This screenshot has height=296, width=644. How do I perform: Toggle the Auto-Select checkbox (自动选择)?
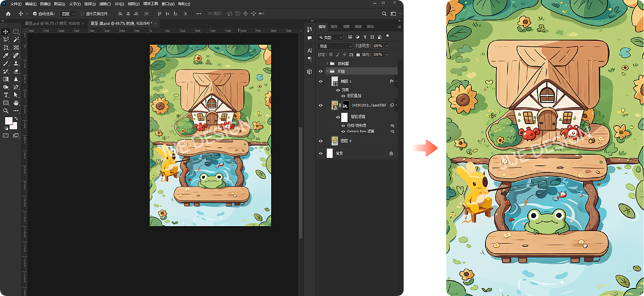tap(35, 14)
